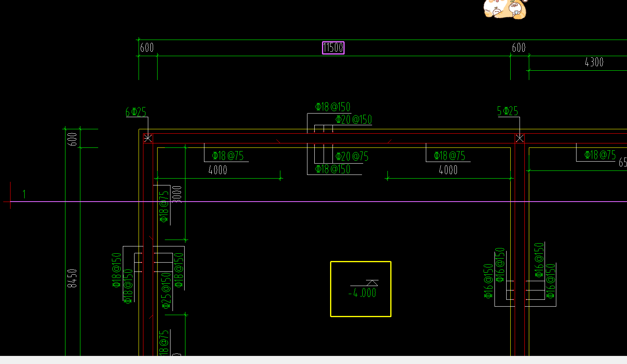Select the right 4000 dimension text
Viewport: 627px width, 364px height.
coord(448,170)
